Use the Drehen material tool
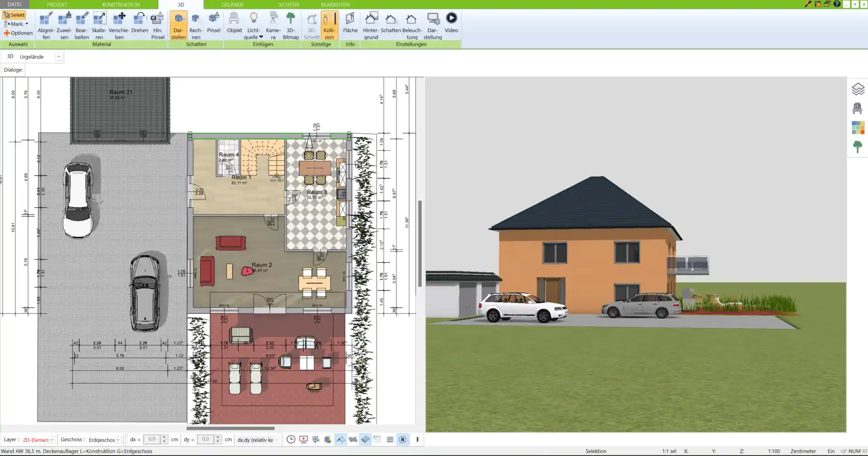Screen dimensions: 868x456 tap(140, 24)
